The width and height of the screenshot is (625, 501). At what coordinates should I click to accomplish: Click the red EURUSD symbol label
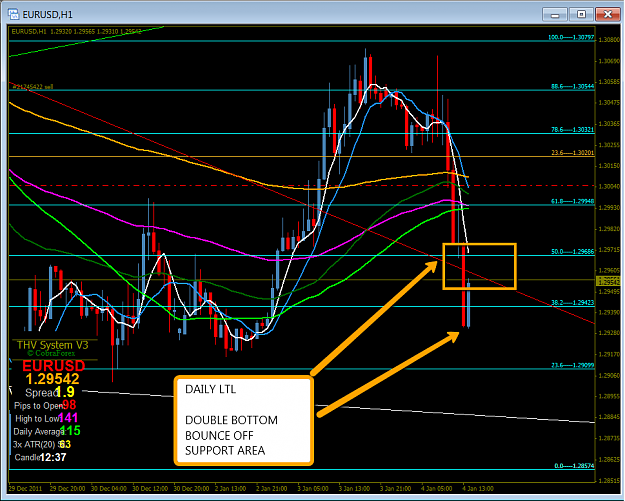53,365
